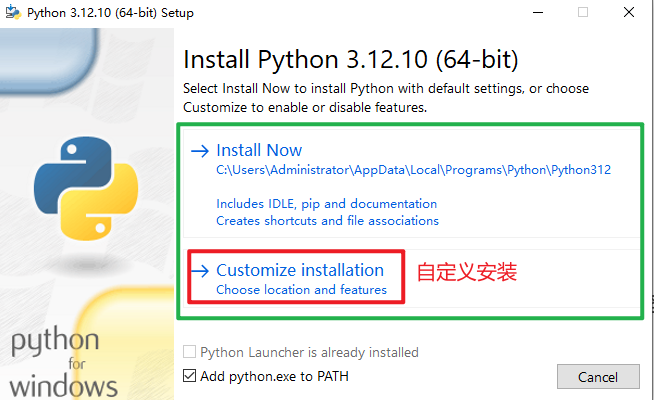The image size is (654, 400).
Task: Click the disabled maximize window icon
Action: [x=583, y=13]
